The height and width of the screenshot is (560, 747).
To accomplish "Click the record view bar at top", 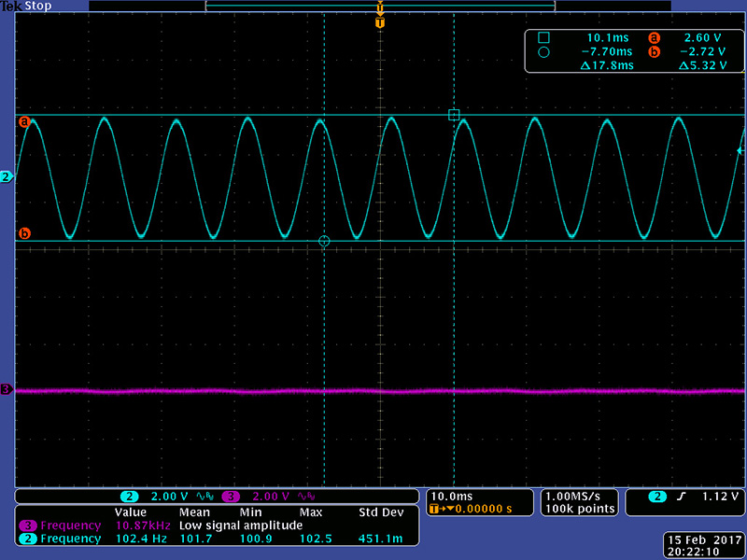I will tap(379, 6).
